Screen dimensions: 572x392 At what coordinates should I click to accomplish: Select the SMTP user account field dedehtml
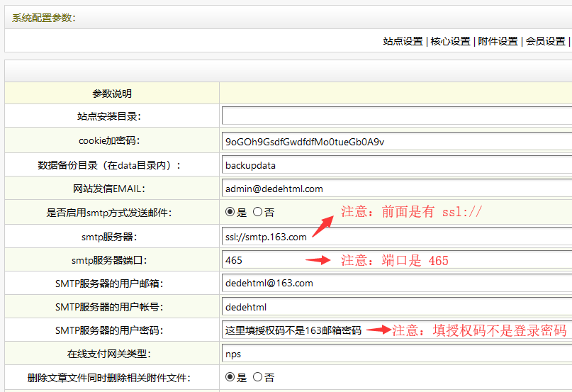coord(396,307)
